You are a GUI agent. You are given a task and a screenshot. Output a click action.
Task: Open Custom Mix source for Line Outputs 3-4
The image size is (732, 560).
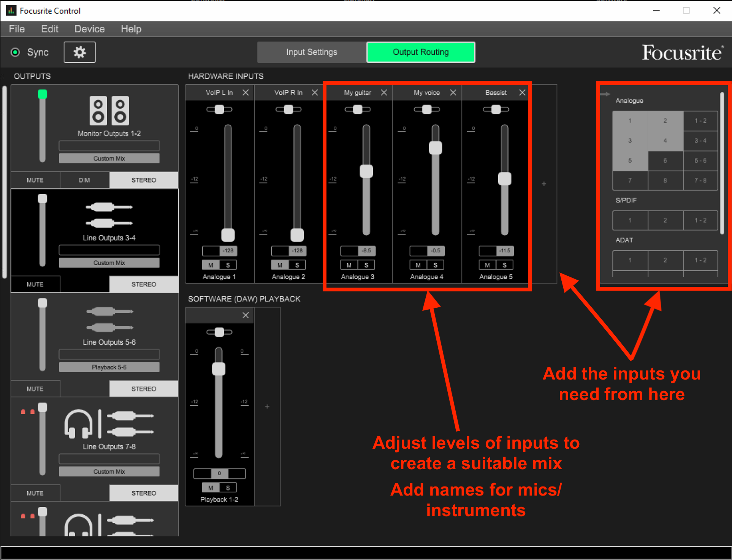[x=109, y=263]
